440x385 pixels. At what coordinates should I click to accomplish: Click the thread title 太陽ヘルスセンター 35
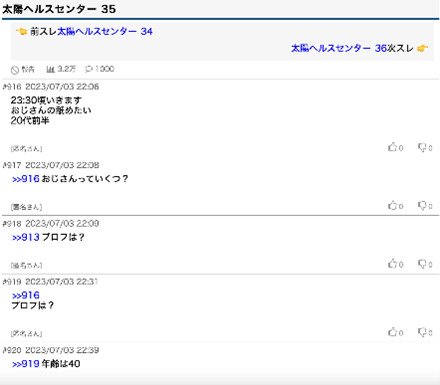coord(59,9)
